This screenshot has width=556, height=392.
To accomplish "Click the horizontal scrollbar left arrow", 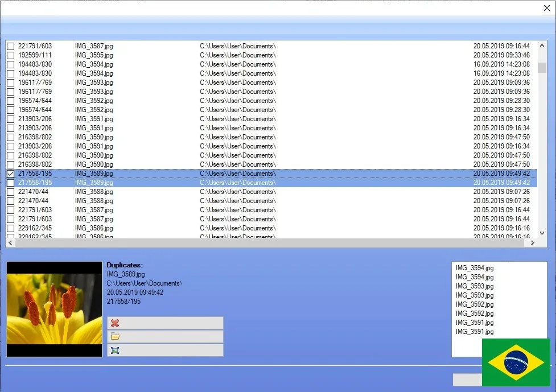I will point(10,243).
